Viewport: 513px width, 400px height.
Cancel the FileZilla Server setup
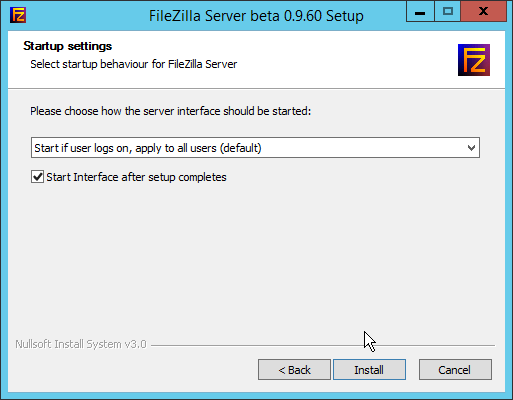455,370
